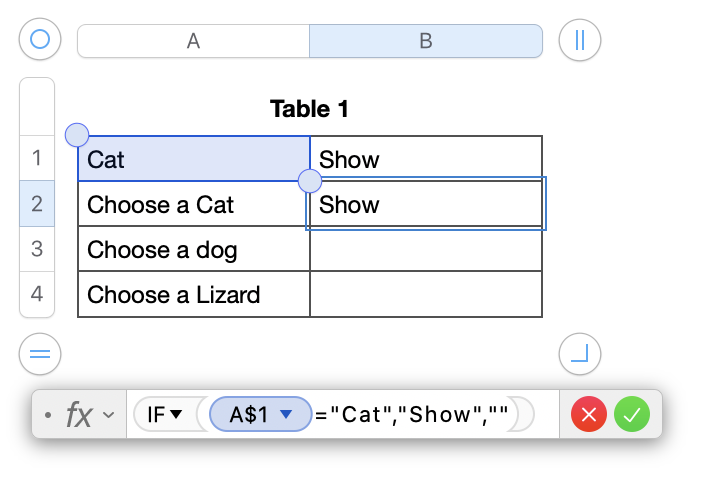Click the red cancel formula button
Image resolution: width=704 pixels, height=488 pixels.
pos(589,414)
